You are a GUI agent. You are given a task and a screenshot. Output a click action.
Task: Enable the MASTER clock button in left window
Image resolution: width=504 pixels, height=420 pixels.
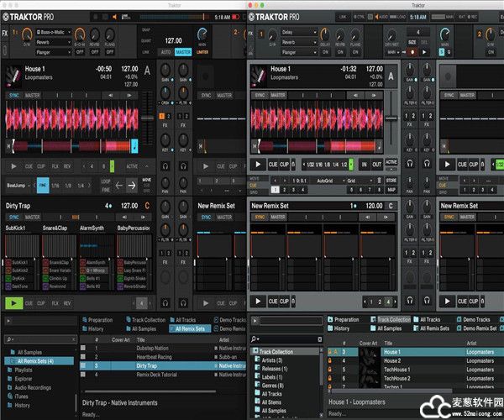183,51
